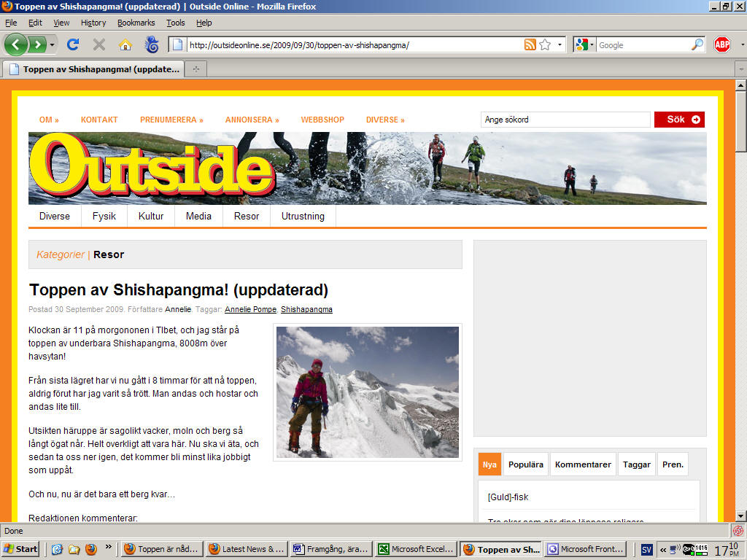Viewport: 747px width, 560px height.
Task: Click the RSS feed icon in address bar
Action: click(530, 44)
